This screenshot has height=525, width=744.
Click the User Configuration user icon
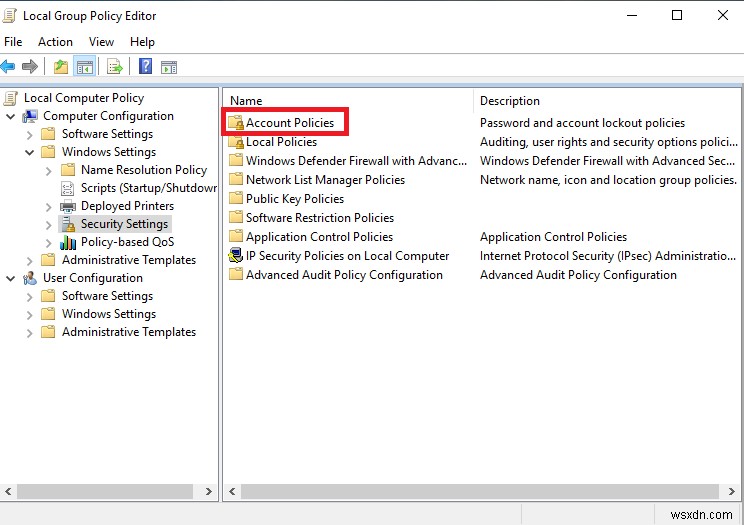coord(30,278)
